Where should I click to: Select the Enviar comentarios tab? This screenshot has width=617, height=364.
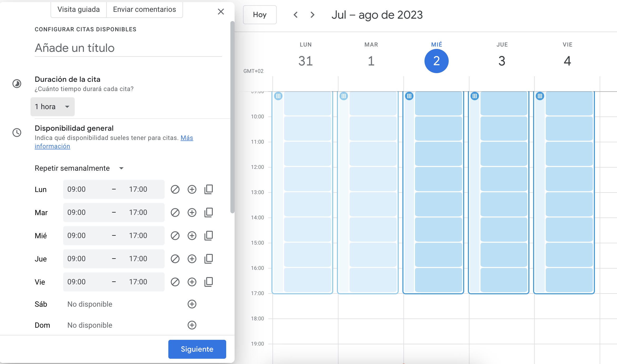pyautogui.click(x=144, y=9)
